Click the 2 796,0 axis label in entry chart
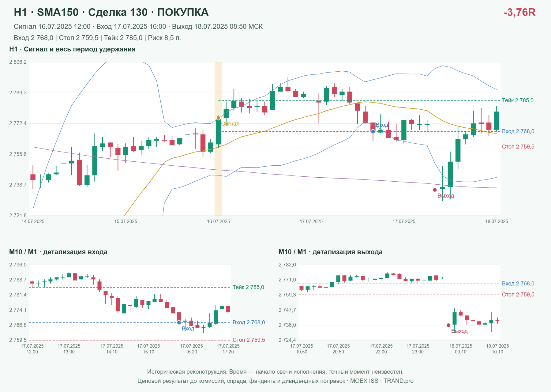This screenshot has width=551, height=392. pyautogui.click(x=18, y=265)
